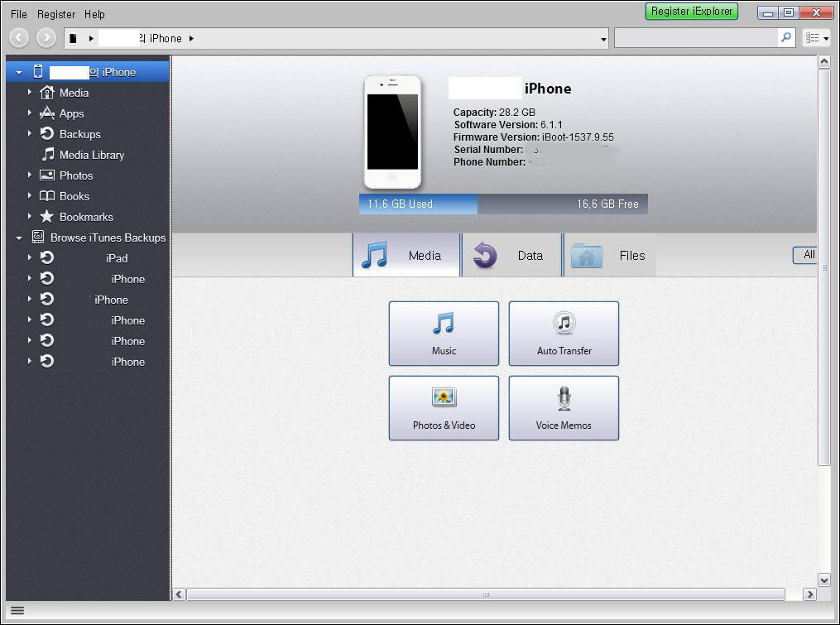This screenshot has width=840, height=625.
Task: Click in the search input field
Action: click(x=696, y=37)
